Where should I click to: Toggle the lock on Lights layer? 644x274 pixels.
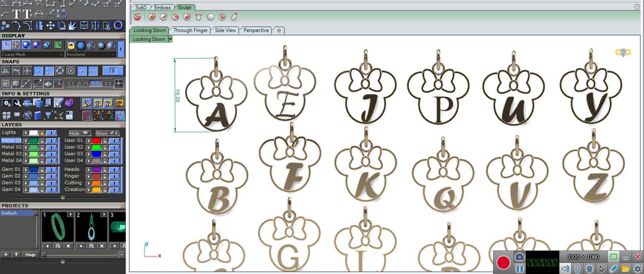pos(42,133)
